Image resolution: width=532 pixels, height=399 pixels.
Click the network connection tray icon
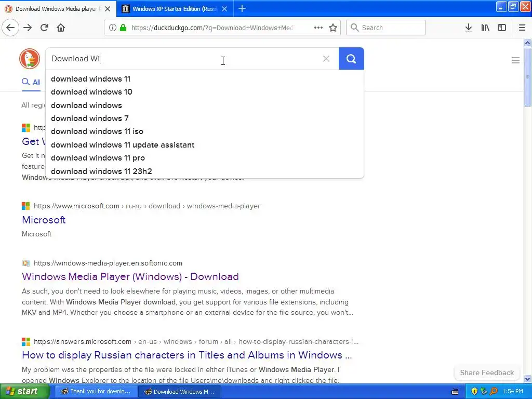pos(484,392)
